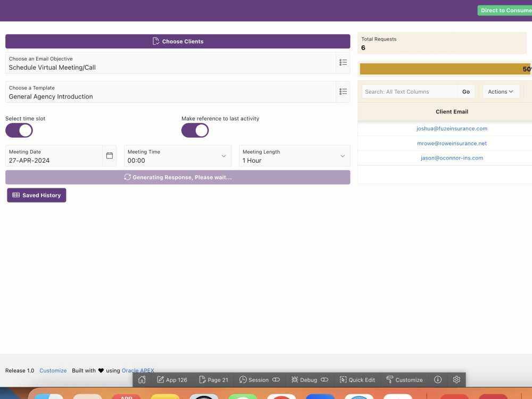Image resolution: width=532 pixels, height=399 pixels.
Task: Click the Total Requests value 6
Action: point(363,48)
